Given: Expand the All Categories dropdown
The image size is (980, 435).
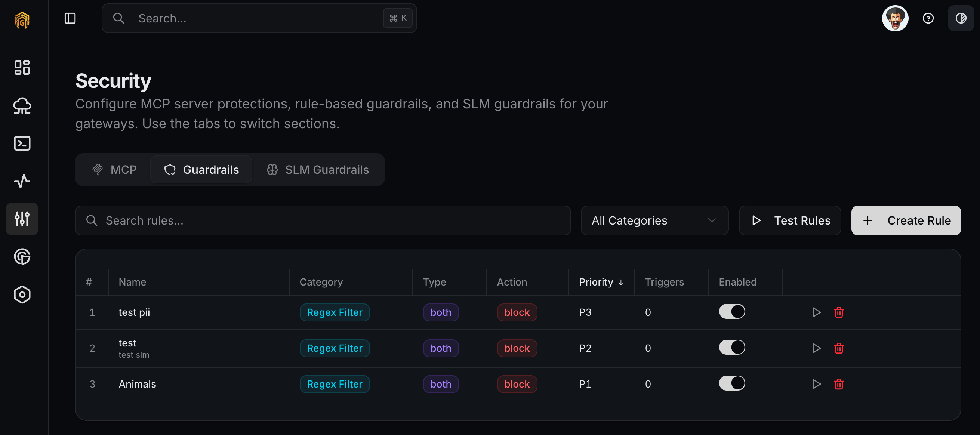Looking at the screenshot, I should 654,220.
